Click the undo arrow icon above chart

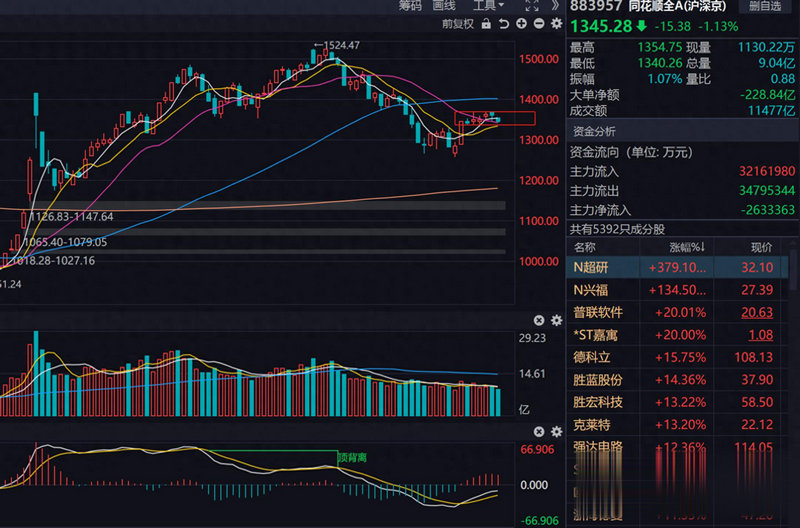[x=505, y=24]
